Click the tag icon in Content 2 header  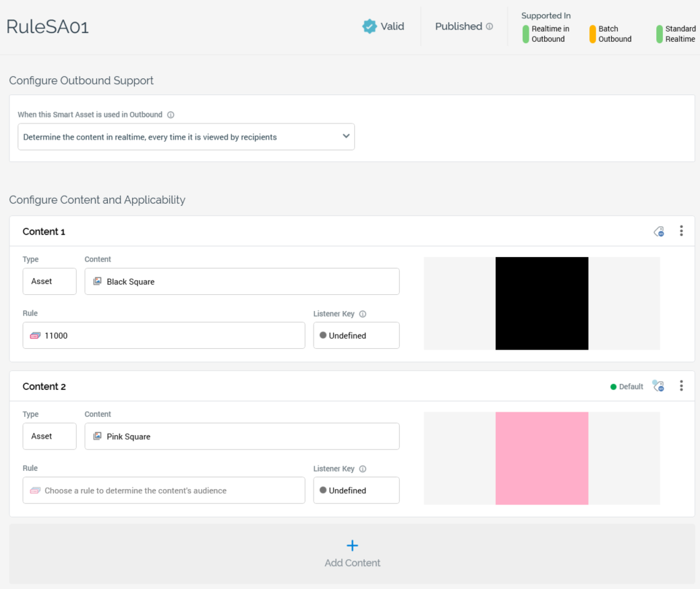click(658, 387)
